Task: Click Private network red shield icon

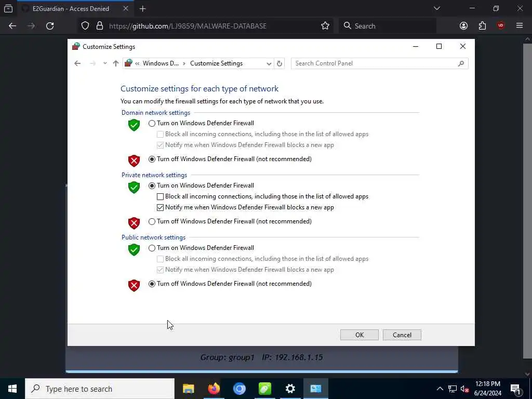Action: click(134, 223)
